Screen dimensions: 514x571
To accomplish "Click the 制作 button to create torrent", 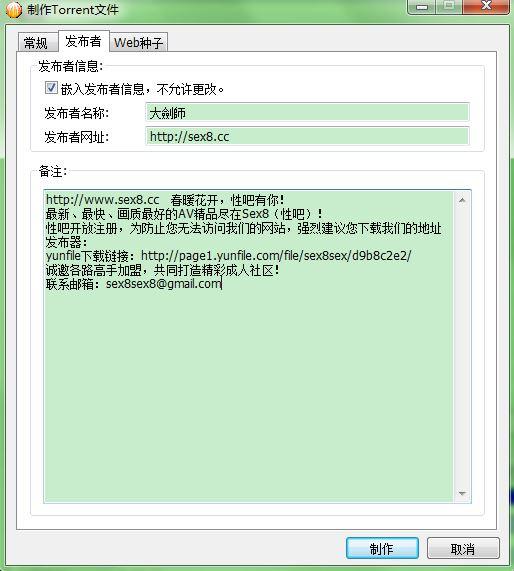I will coord(382,548).
